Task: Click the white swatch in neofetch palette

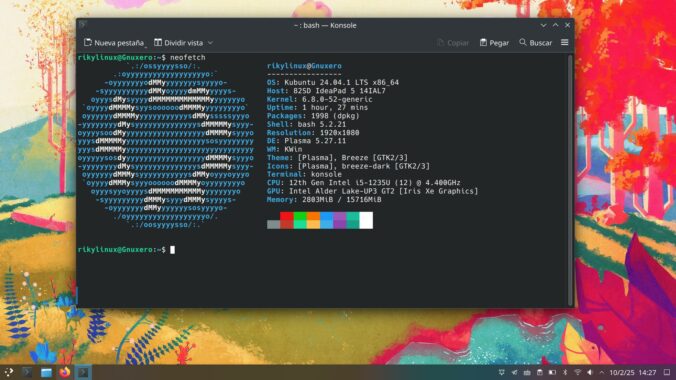Action: (x=366, y=220)
